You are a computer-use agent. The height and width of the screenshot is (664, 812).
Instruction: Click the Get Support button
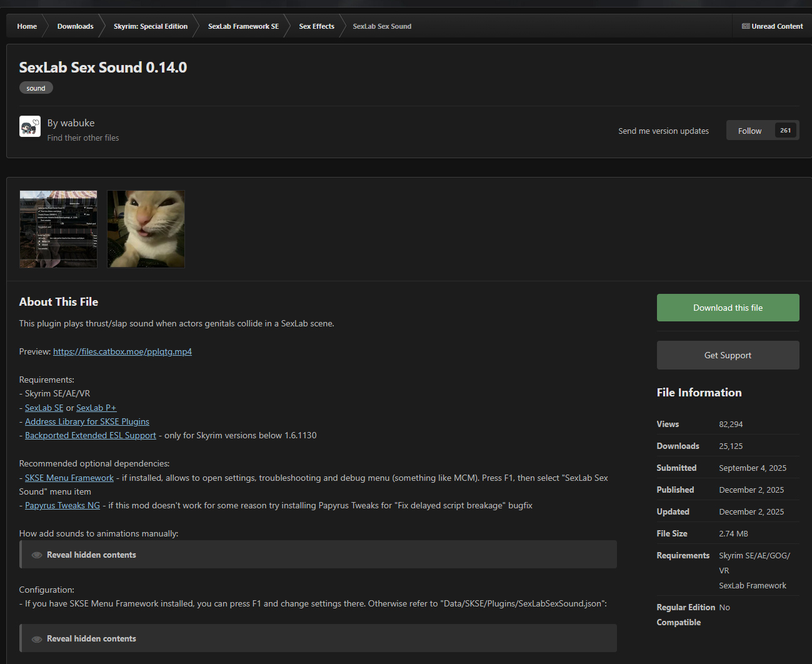point(728,355)
